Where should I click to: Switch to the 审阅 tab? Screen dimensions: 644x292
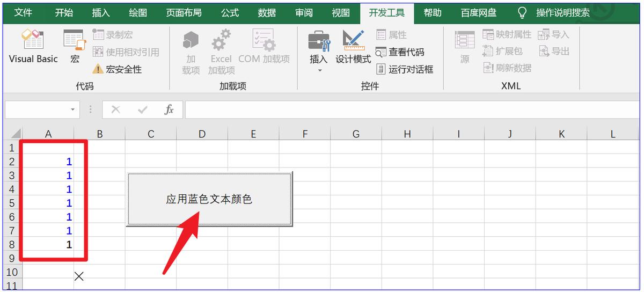[x=304, y=13]
